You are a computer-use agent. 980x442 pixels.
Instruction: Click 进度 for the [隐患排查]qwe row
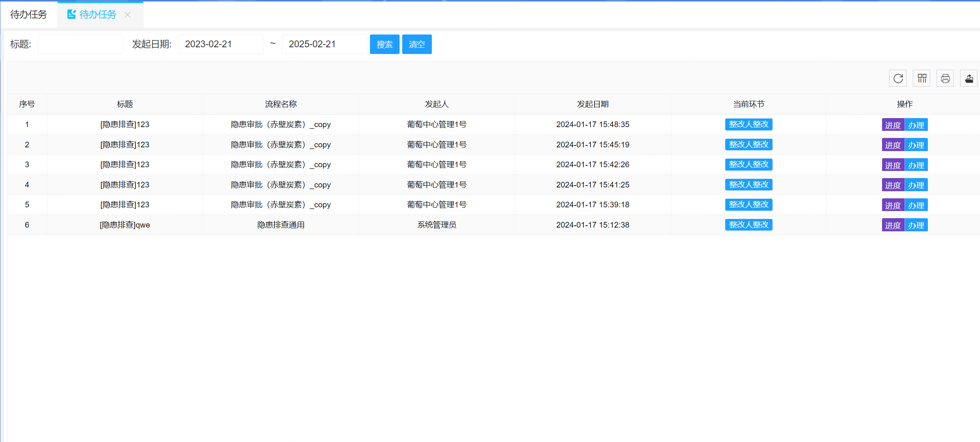point(893,225)
